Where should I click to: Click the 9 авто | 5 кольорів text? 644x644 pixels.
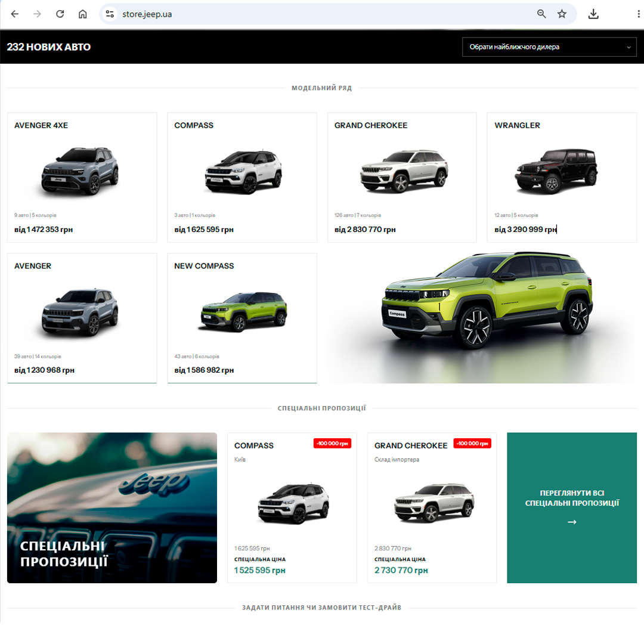35,215
